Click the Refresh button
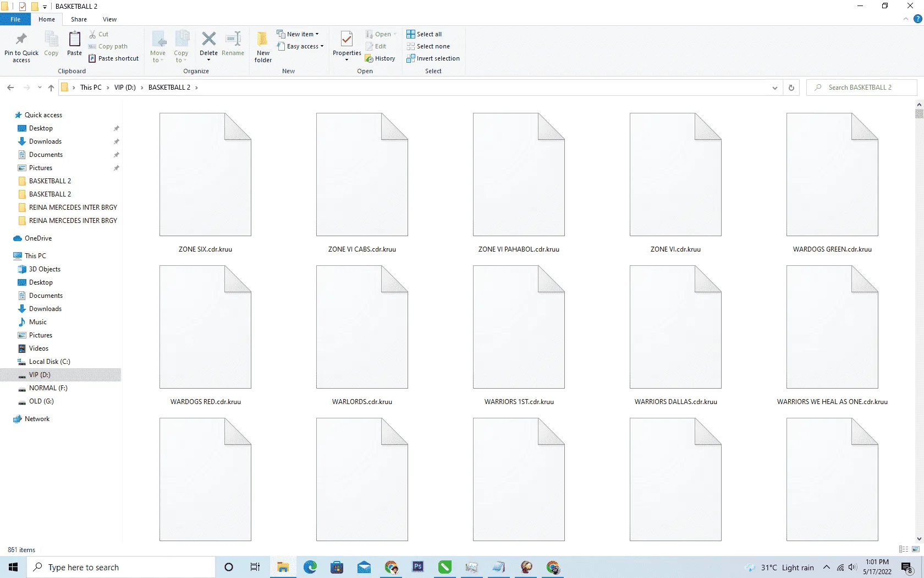The image size is (924, 578). point(791,88)
